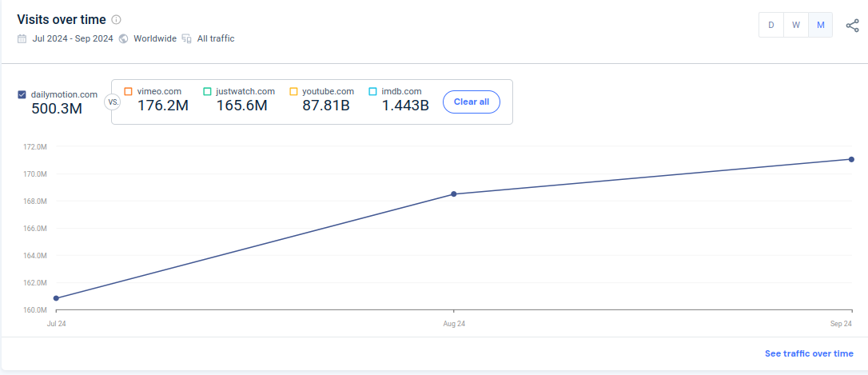Viewport: 868px width, 375px height.
Task: Click the 87.81B youtube value
Action: [326, 106]
